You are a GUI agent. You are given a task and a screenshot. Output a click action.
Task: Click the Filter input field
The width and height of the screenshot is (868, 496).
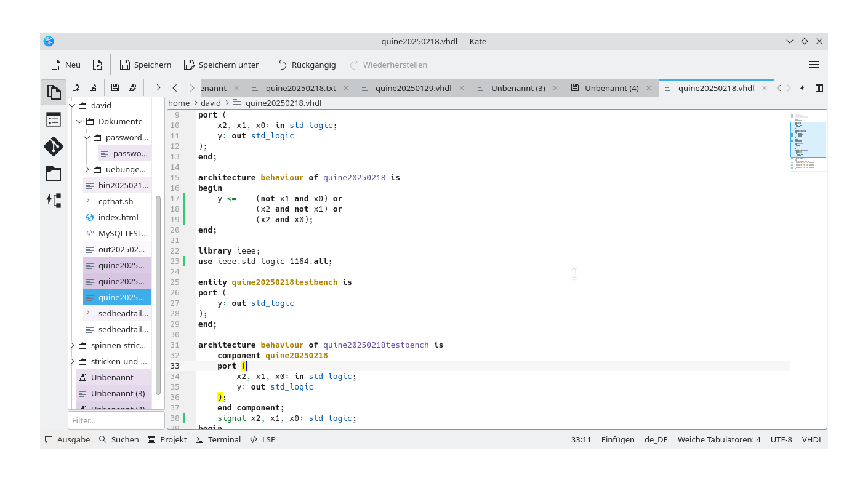(x=116, y=420)
